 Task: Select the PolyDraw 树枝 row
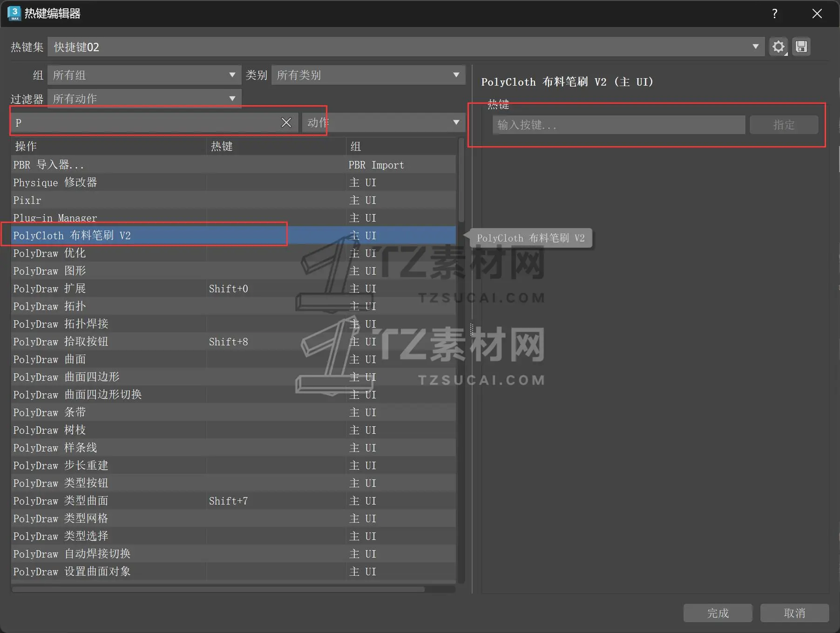(233, 430)
